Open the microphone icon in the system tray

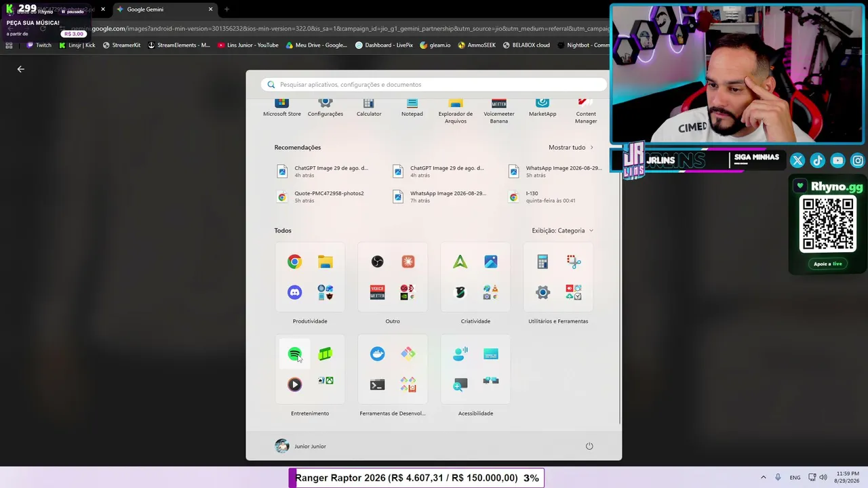click(778, 477)
